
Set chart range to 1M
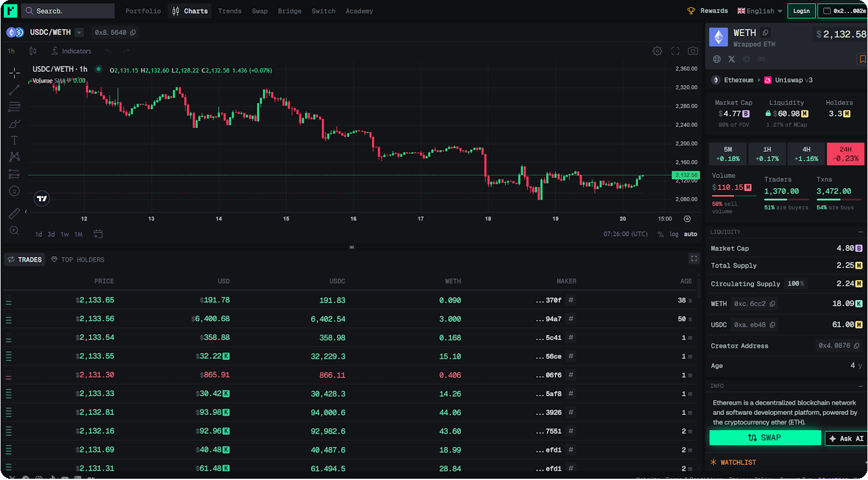(79, 234)
